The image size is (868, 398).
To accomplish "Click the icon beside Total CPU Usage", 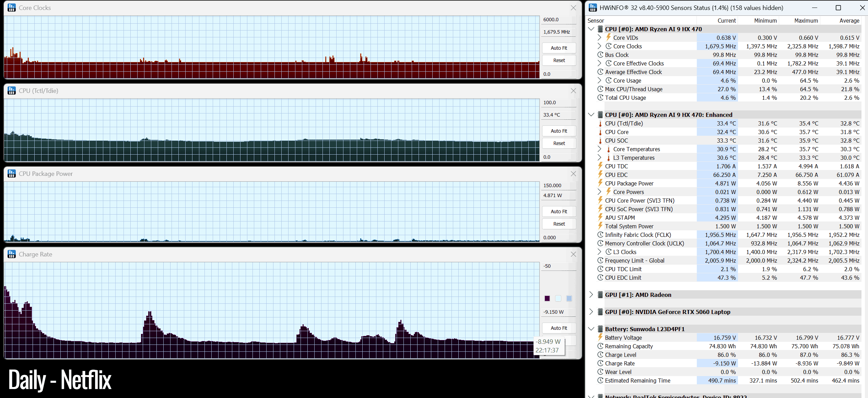I will tap(600, 97).
